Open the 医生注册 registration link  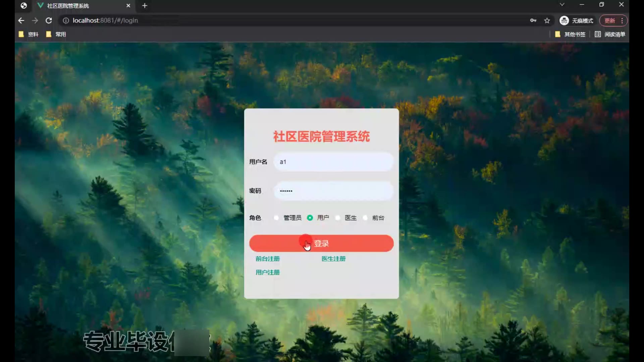[334, 259]
